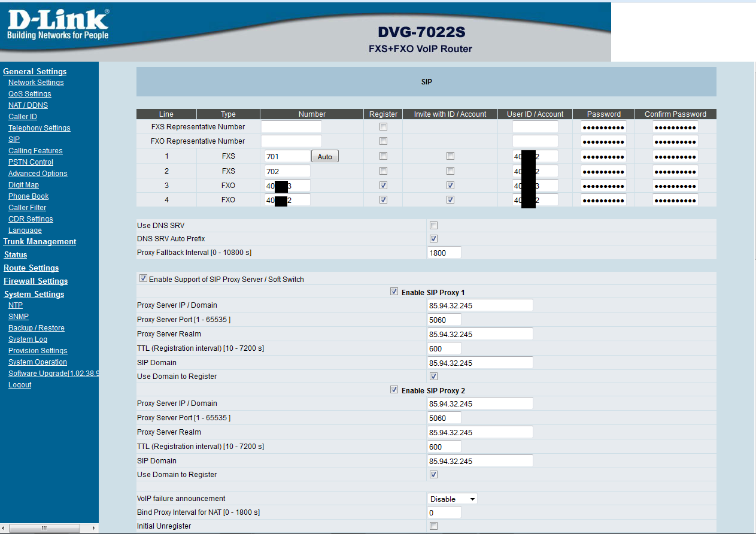Toggle Proxy 1 Use Domain to Register
Image resolution: width=756 pixels, height=534 pixels.
[434, 377]
